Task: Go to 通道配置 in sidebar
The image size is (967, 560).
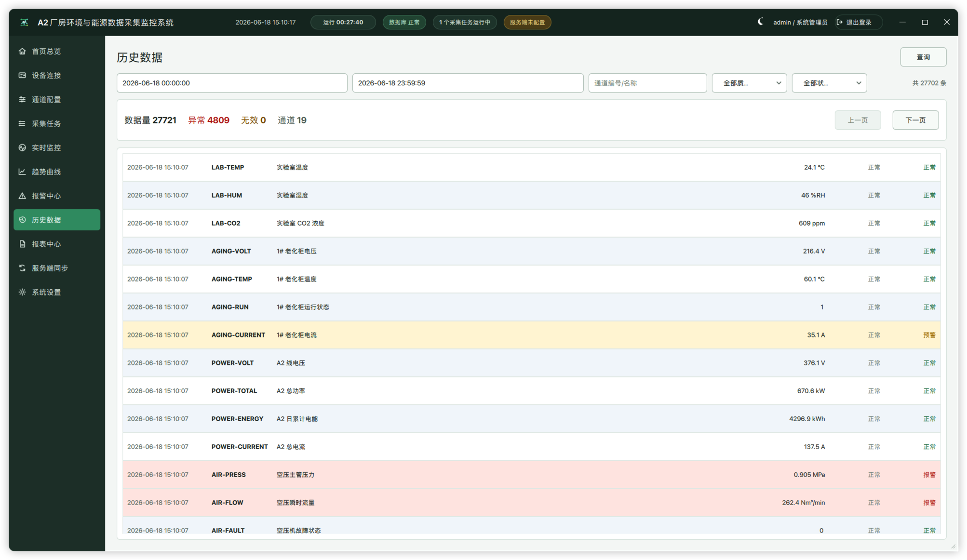Action: 57,99
